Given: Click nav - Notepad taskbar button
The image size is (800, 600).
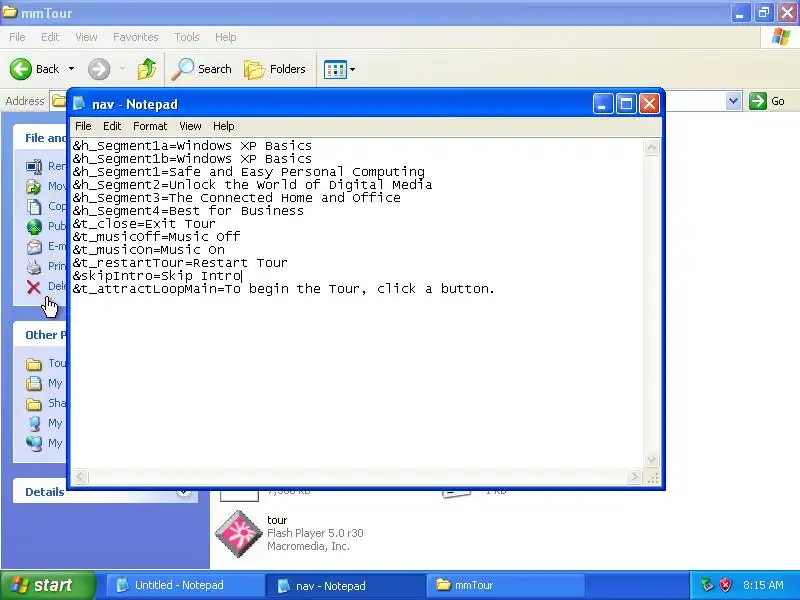Looking at the screenshot, I should coord(345,586).
